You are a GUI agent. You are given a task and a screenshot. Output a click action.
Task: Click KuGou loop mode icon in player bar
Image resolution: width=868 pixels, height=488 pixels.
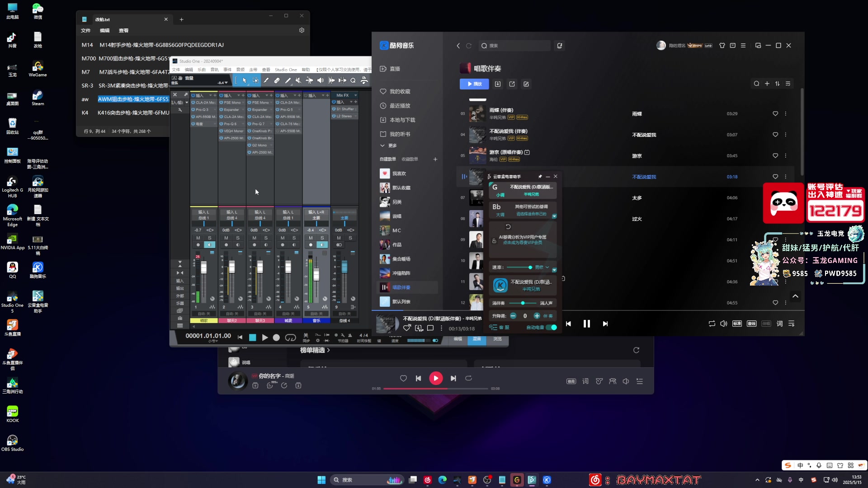coord(712,324)
